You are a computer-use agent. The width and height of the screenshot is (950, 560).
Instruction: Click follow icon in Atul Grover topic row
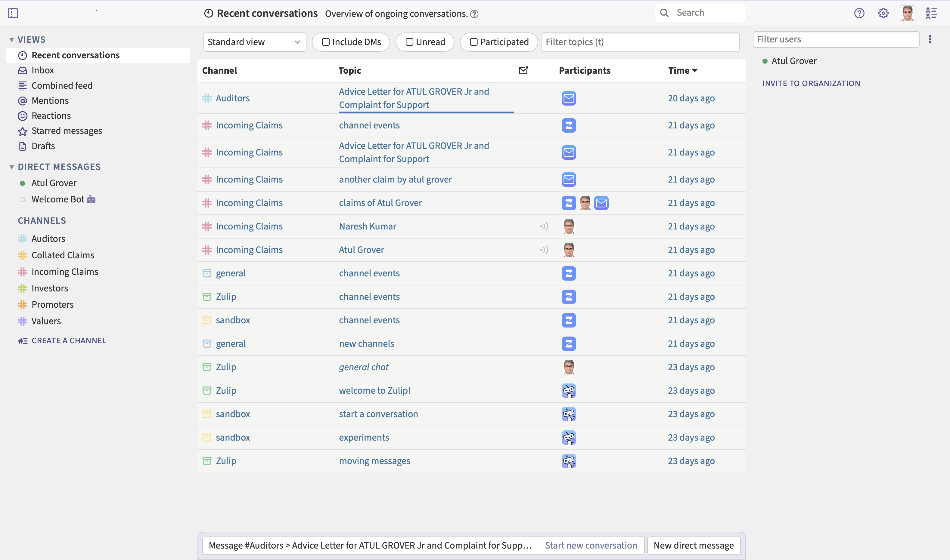[x=544, y=250]
